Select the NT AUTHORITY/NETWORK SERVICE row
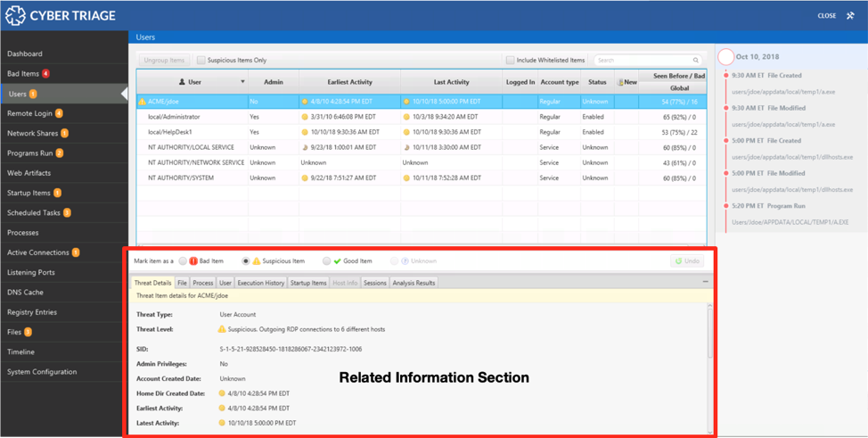The image size is (868, 438). (x=422, y=162)
